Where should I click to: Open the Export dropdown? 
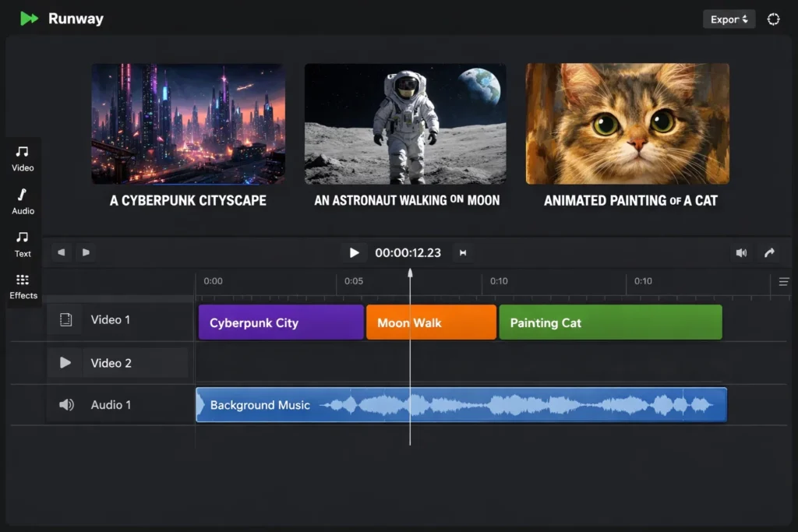pyautogui.click(x=729, y=18)
